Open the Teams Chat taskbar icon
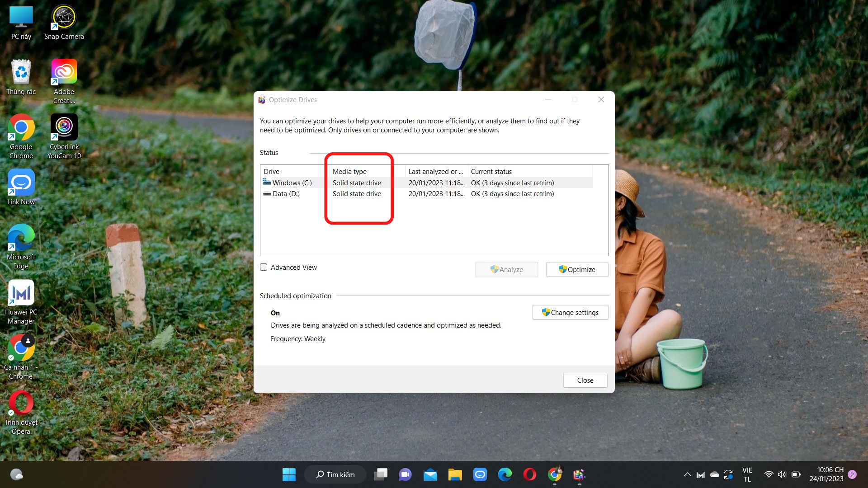This screenshot has width=868, height=488. click(x=405, y=474)
